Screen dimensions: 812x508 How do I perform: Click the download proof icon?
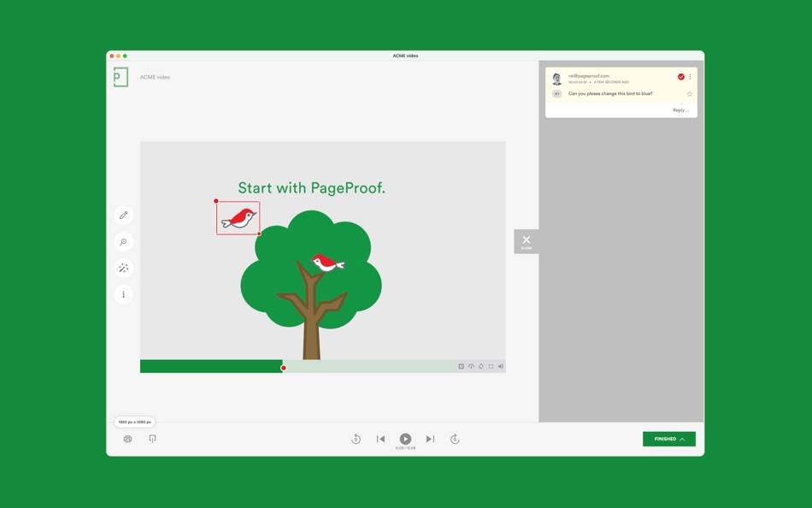(152, 439)
